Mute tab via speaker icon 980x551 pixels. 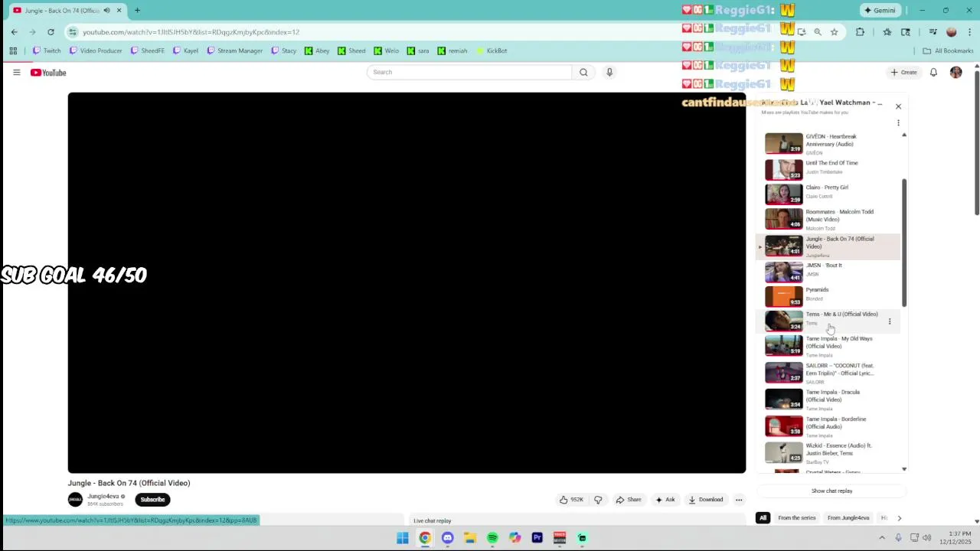point(106,10)
